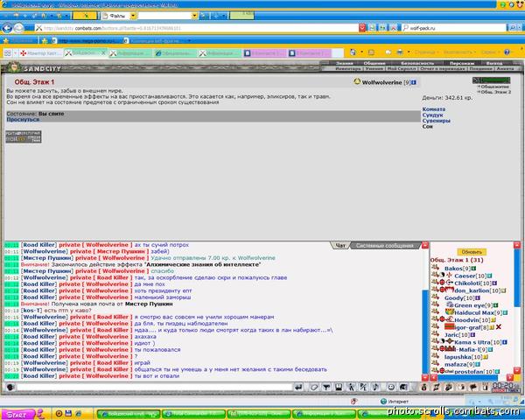Click the floppy save chat icon

[339, 387]
